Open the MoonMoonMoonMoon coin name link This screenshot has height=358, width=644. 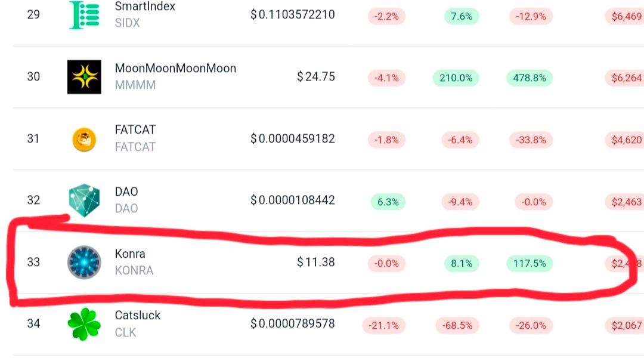[x=175, y=68]
